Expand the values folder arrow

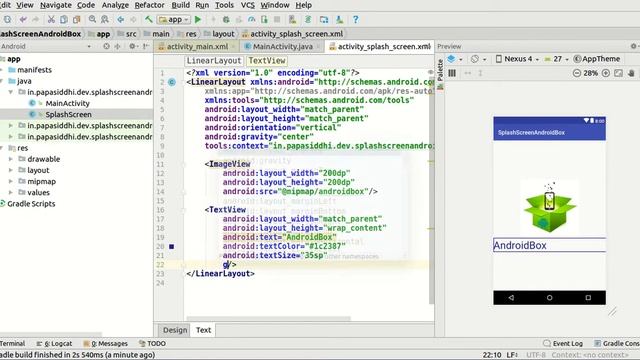pyautogui.click(x=11, y=192)
